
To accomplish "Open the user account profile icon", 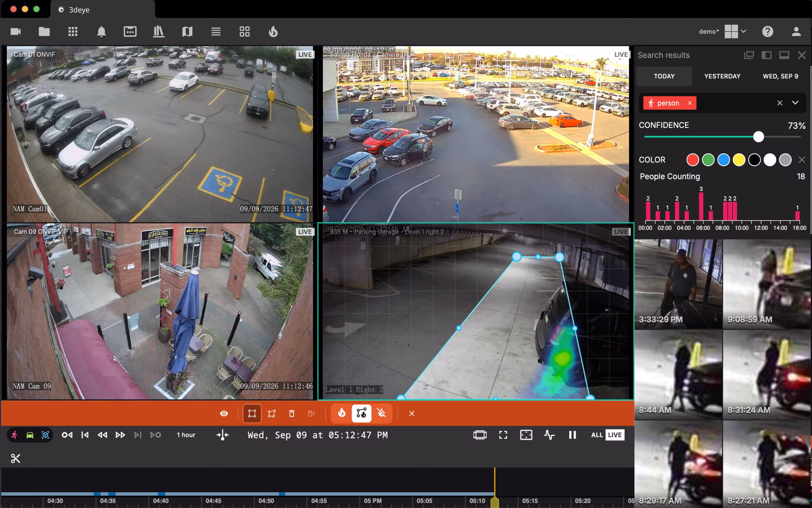I will pos(796,32).
